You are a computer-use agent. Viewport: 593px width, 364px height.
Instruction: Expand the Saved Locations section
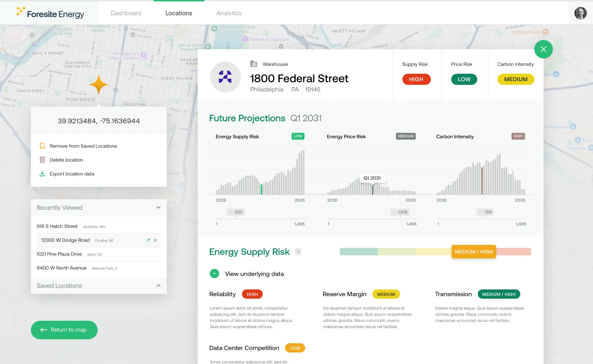pos(158,286)
